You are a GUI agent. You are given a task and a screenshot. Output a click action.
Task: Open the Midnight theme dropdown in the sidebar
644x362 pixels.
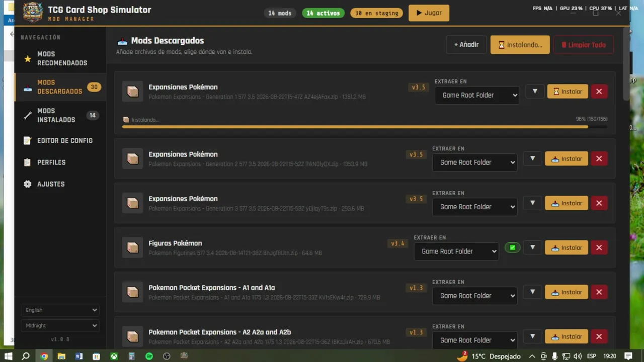(x=60, y=326)
